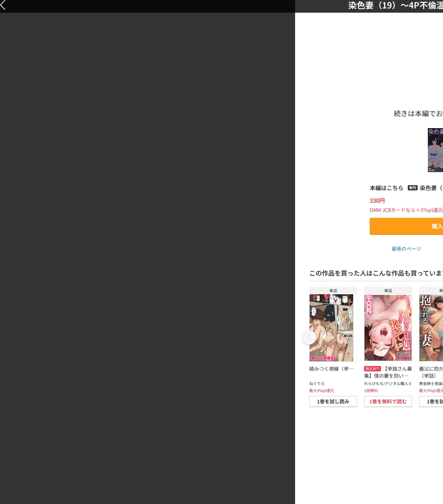Screen dimensions: 443x504
Task: Open author わらびもち/デジタル職人X link
Action: tap(388, 384)
